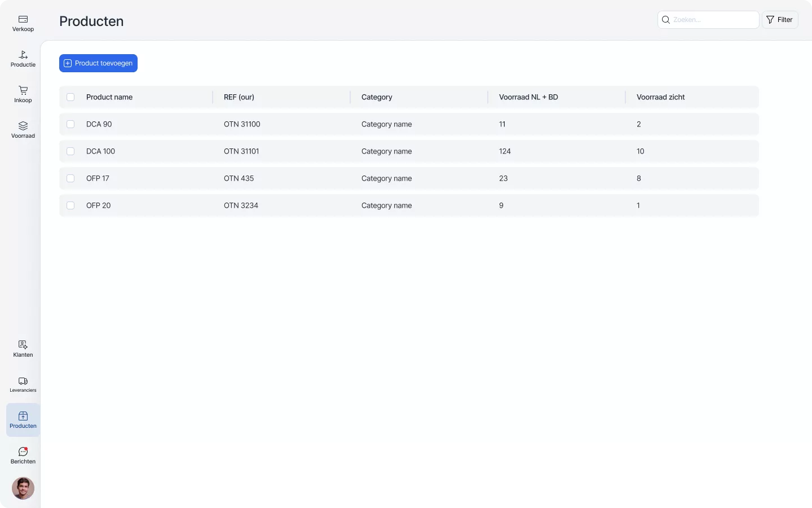This screenshot has height=508, width=812.
Task: Open the Productie sidebar icon
Action: pyautogui.click(x=23, y=55)
